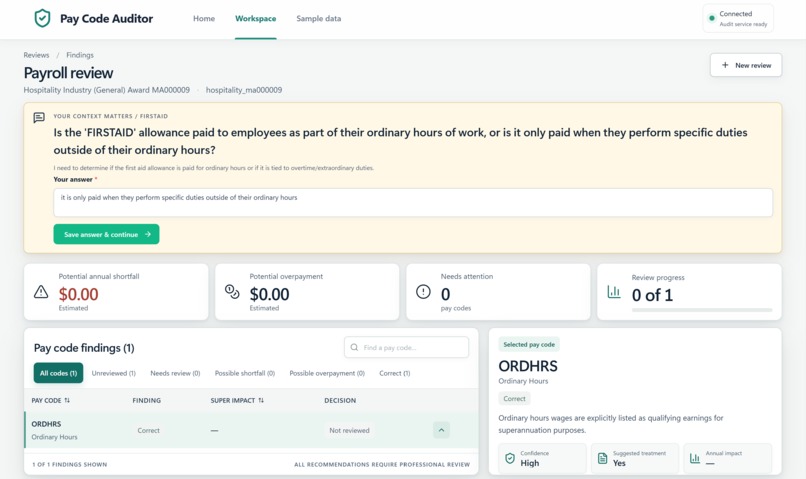
Task: Click the Find a pay code search field
Action: coord(407,347)
